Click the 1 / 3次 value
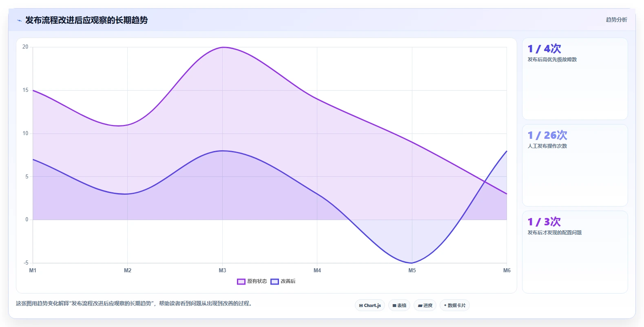 click(x=544, y=222)
